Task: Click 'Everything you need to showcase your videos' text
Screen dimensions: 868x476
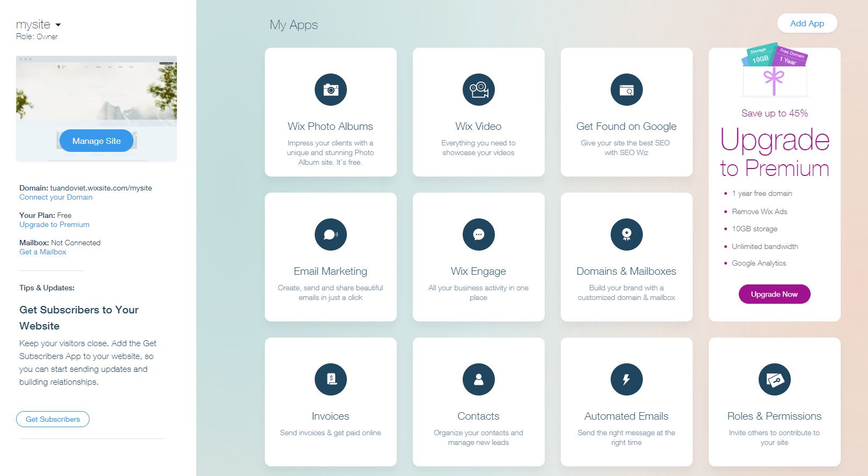Action: click(x=478, y=148)
